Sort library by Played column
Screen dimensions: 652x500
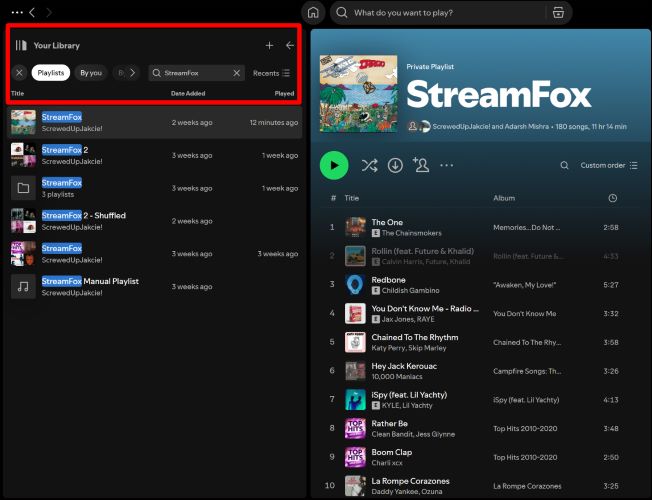click(x=284, y=93)
